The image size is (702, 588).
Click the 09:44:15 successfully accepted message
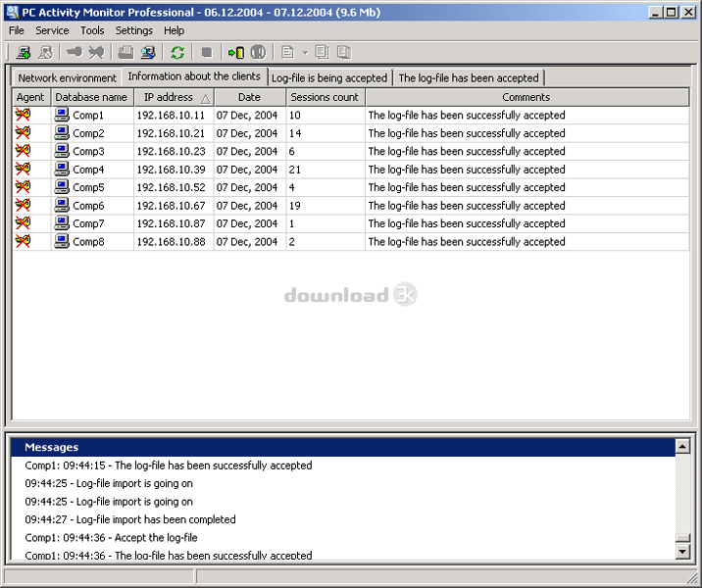tap(169, 465)
